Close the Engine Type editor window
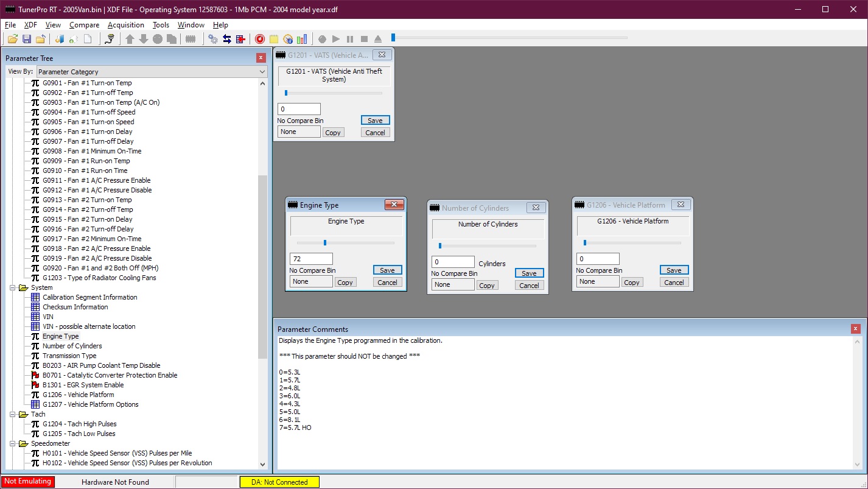 tap(394, 205)
